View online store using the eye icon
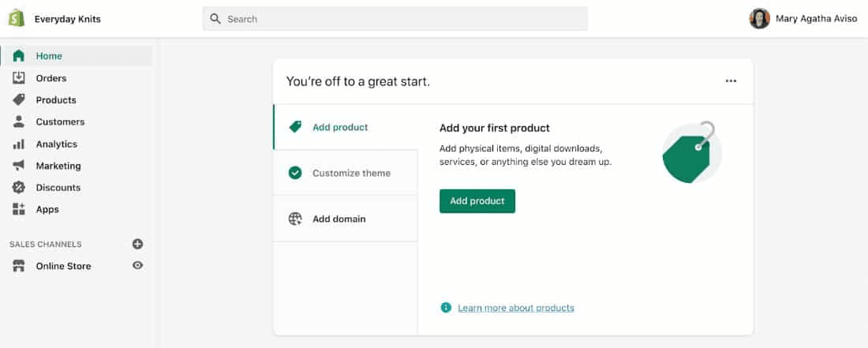Viewport: 868px width, 348px height. pos(138,266)
